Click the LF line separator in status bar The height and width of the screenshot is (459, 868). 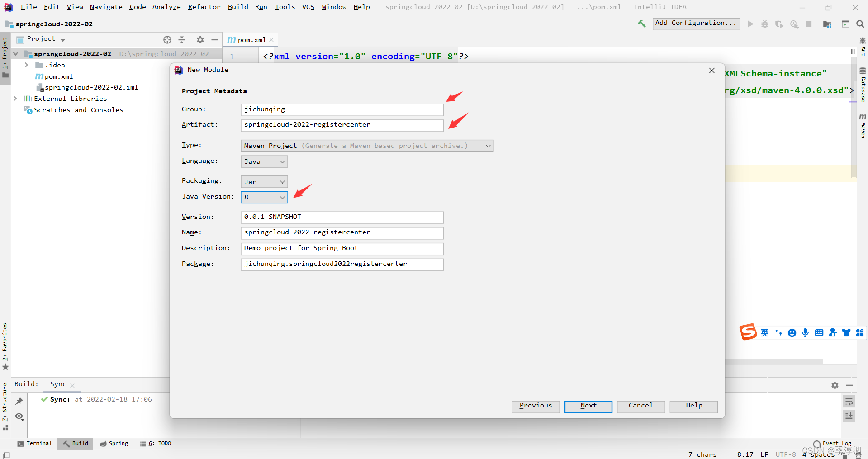coord(764,454)
